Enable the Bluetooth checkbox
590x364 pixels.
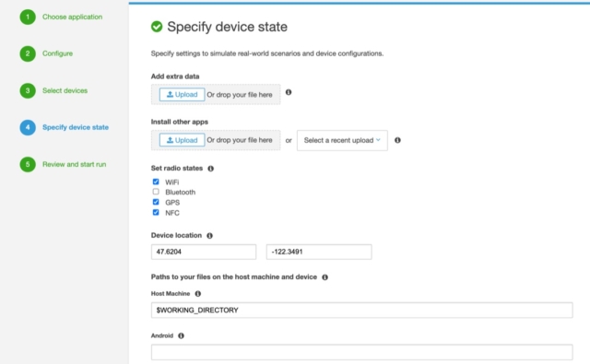(x=156, y=192)
